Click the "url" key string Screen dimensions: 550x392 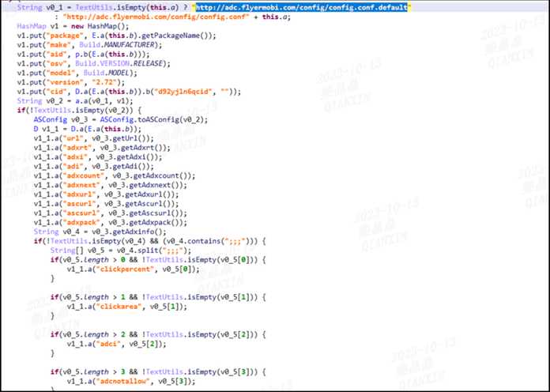click(x=73, y=138)
